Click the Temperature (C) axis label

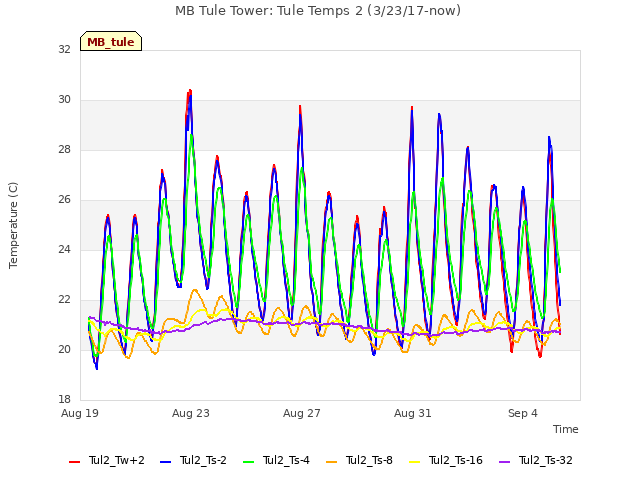tap(13, 225)
